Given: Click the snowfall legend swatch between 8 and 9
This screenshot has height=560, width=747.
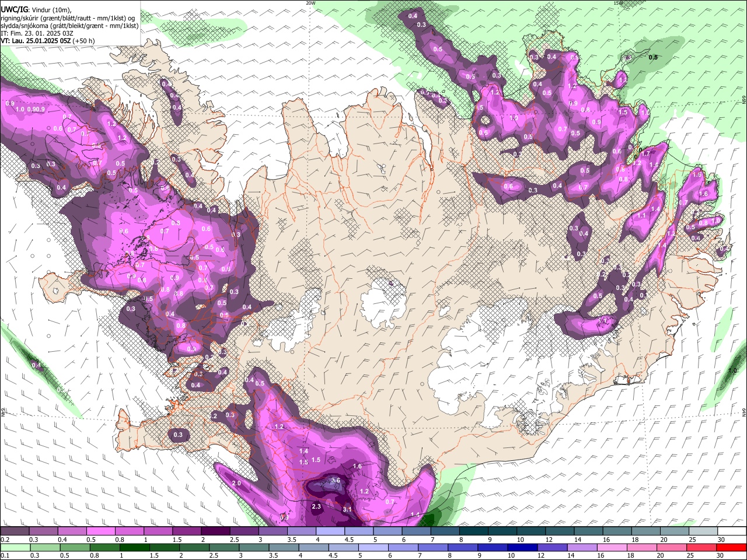Looking at the screenshot, I should [474, 531].
